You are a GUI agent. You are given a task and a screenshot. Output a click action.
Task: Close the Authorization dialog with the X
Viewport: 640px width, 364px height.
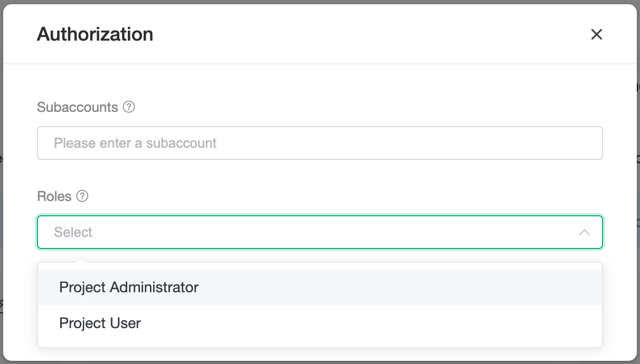(596, 34)
